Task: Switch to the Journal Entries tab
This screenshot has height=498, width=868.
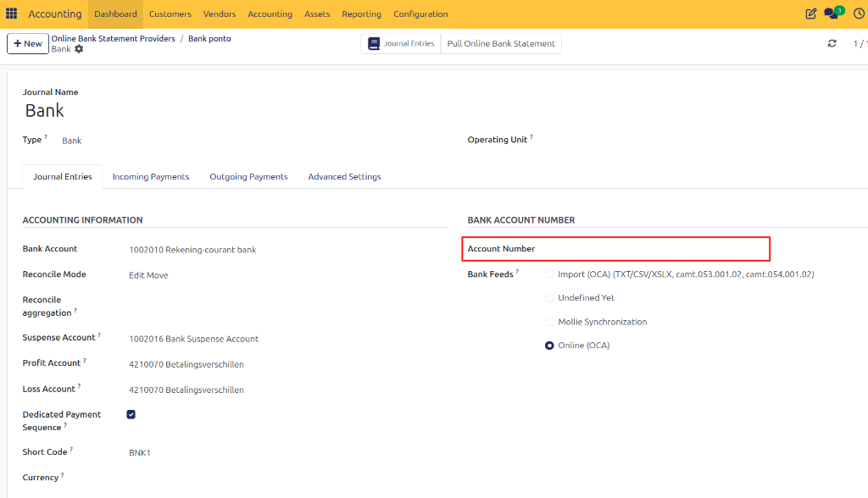Action: (x=63, y=176)
